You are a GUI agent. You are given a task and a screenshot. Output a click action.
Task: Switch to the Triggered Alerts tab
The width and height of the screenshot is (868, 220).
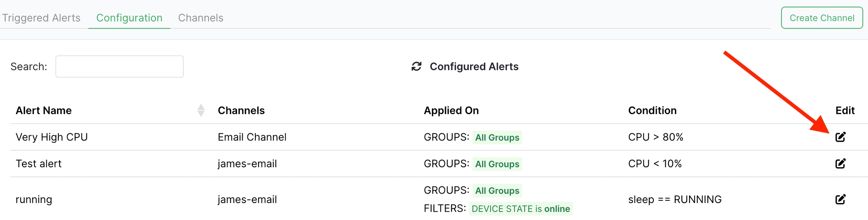tap(41, 18)
